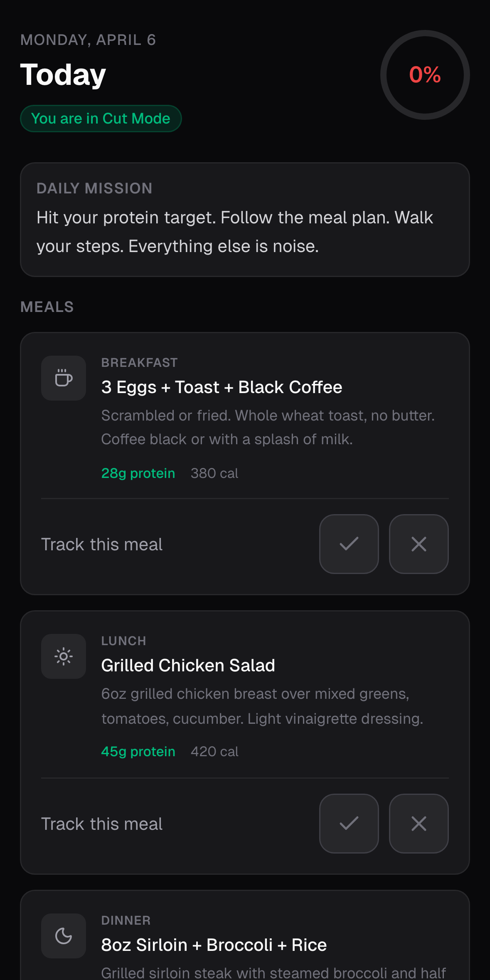This screenshot has width=490, height=980.
Task: Click the Lunch sun icon
Action: (x=64, y=656)
